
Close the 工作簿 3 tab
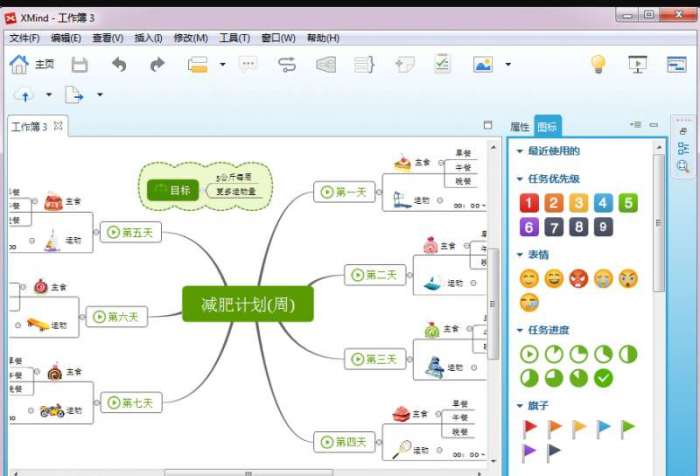tap(58, 126)
